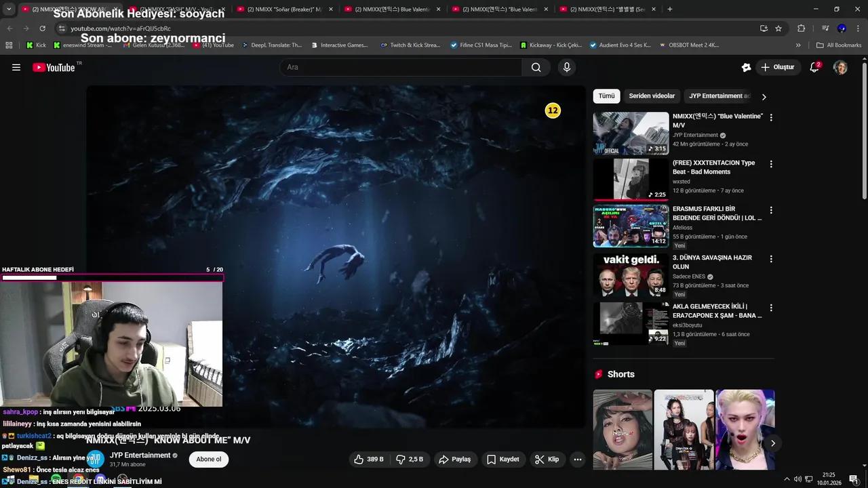This screenshot has height=488, width=868.
Task: Click the search magnifier button
Action: 536,67
